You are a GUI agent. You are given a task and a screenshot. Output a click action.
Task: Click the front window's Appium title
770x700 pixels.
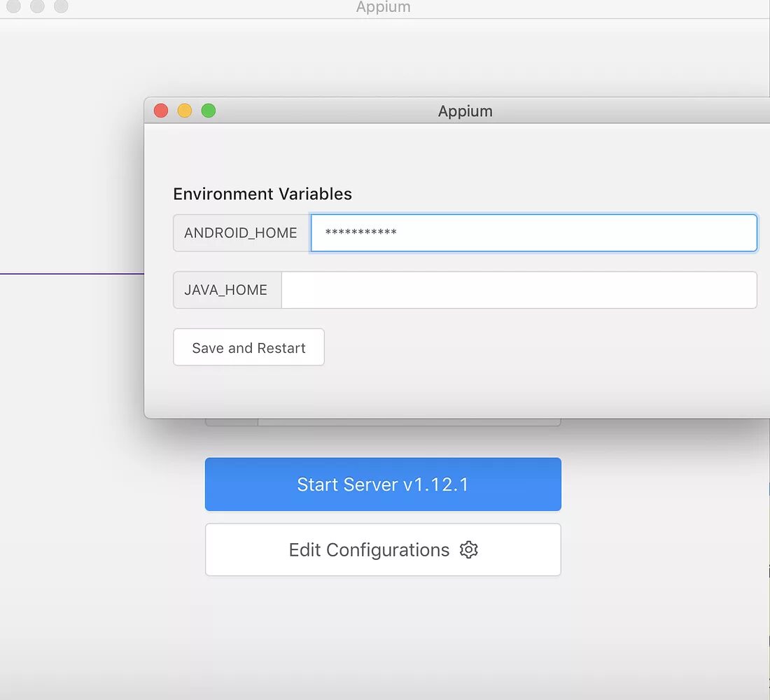click(465, 111)
